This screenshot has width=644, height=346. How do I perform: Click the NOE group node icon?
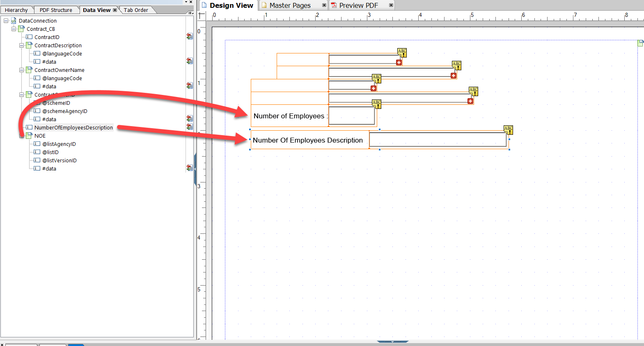click(x=29, y=136)
